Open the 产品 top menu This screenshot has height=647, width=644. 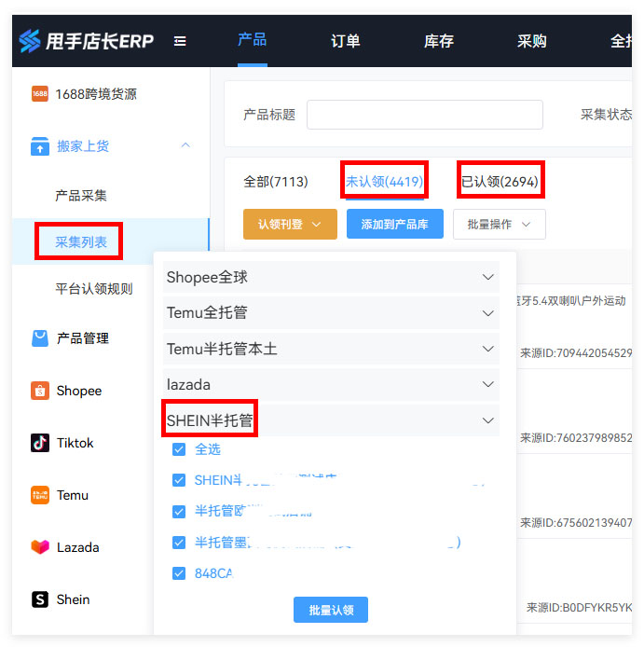point(252,40)
